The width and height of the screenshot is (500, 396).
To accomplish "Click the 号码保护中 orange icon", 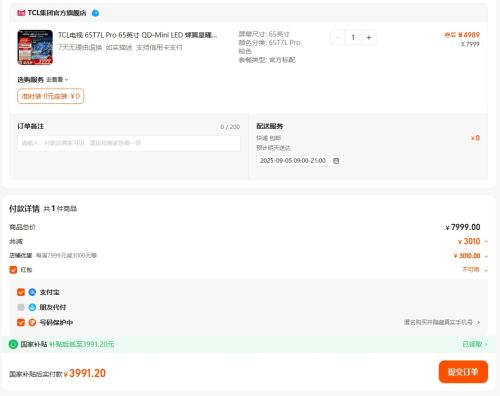I will [32, 323].
